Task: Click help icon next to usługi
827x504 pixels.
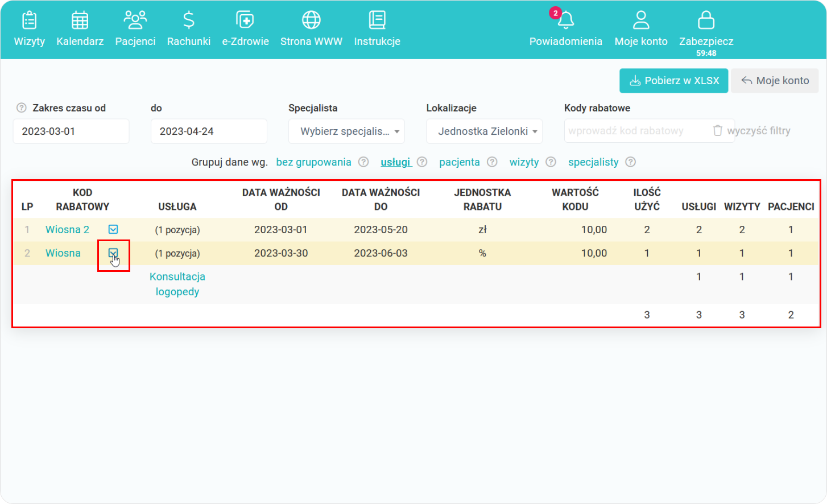Action: click(422, 162)
